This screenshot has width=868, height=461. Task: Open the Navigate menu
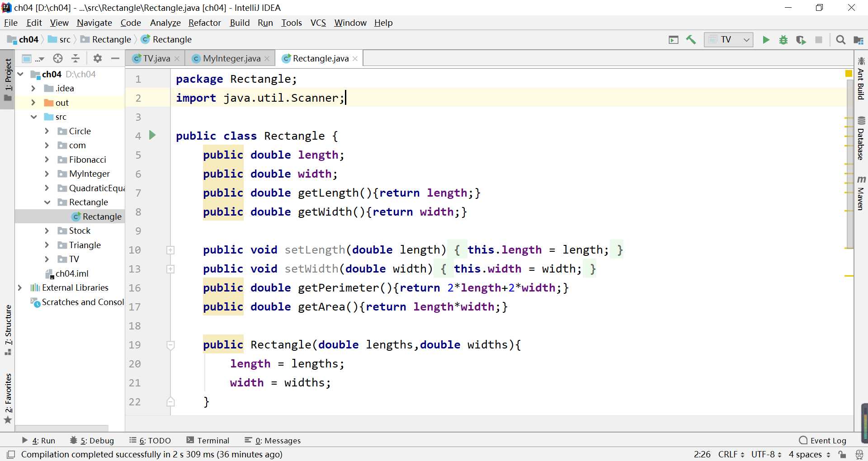(x=94, y=23)
